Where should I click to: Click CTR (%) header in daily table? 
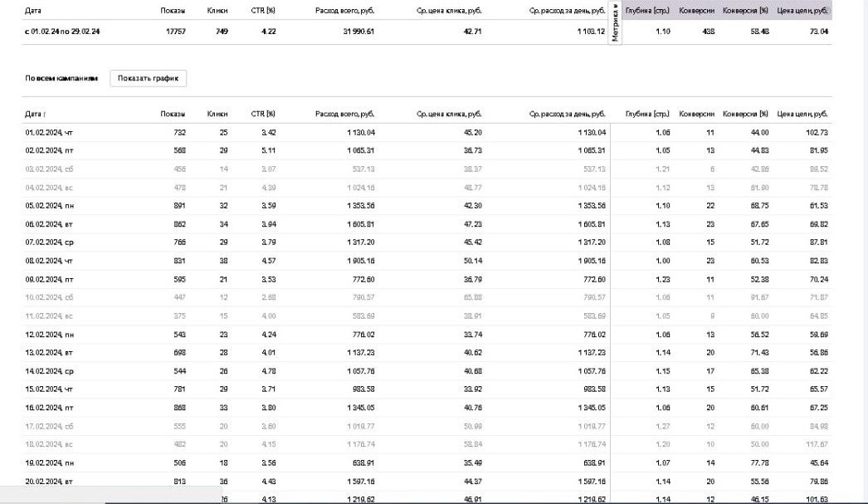pos(263,114)
